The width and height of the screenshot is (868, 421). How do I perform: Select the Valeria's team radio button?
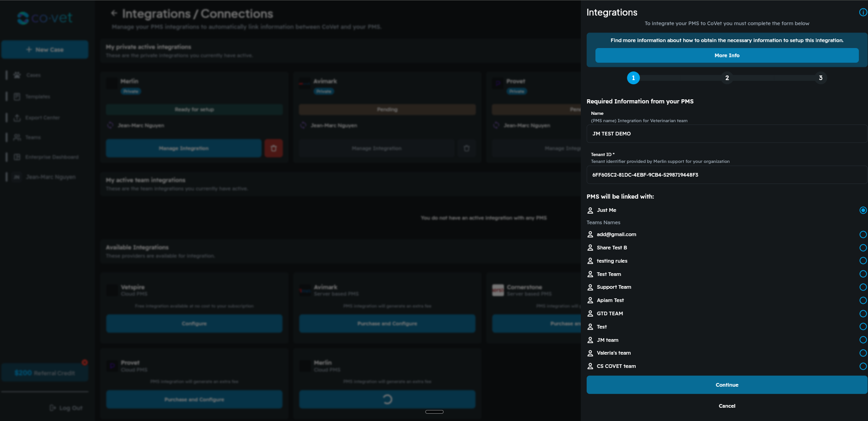[863, 353]
